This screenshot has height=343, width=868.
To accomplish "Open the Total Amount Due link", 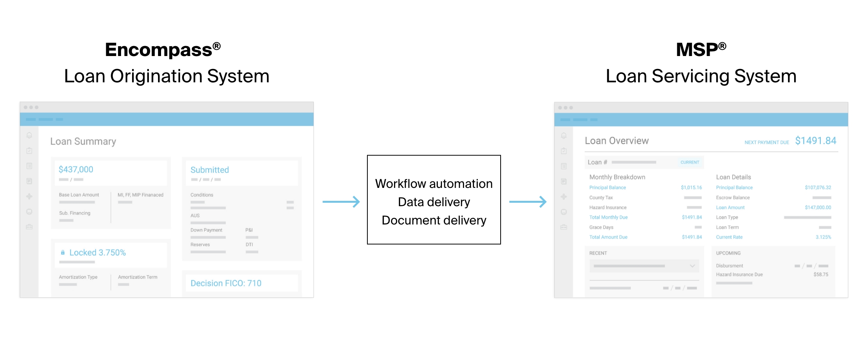I will [x=608, y=237].
